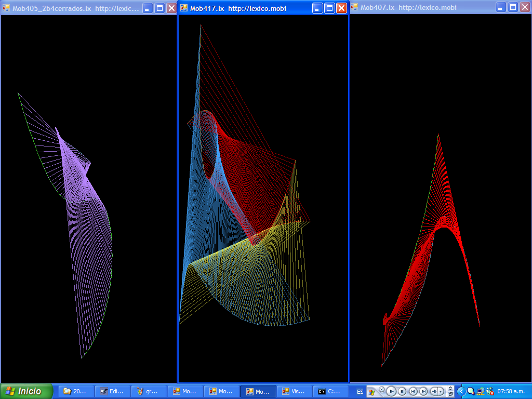Open the Inicio start menu
The width and height of the screenshot is (532, 399).
pos(26,391)
